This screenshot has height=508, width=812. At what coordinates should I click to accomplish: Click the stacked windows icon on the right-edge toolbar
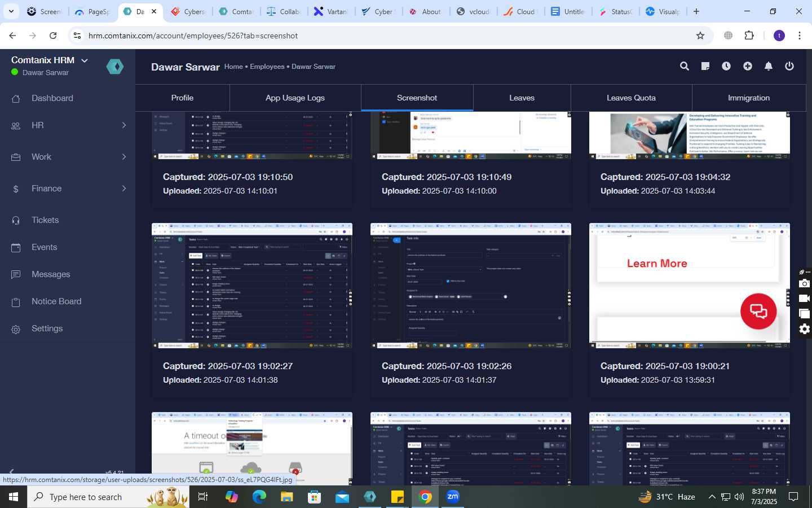pyautogui.click(x=805, y=314)
